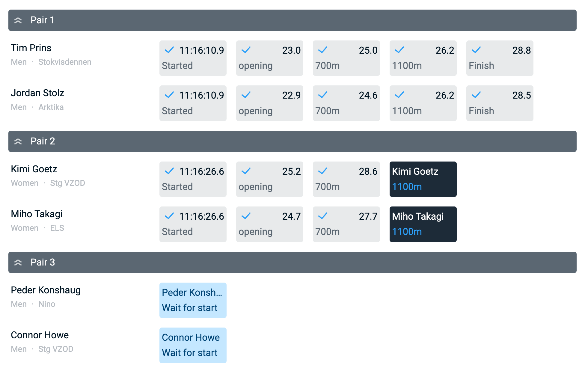Click the Miho Takagi competitor name
This screenshot has width=588, height=371.
coord(37,214)
